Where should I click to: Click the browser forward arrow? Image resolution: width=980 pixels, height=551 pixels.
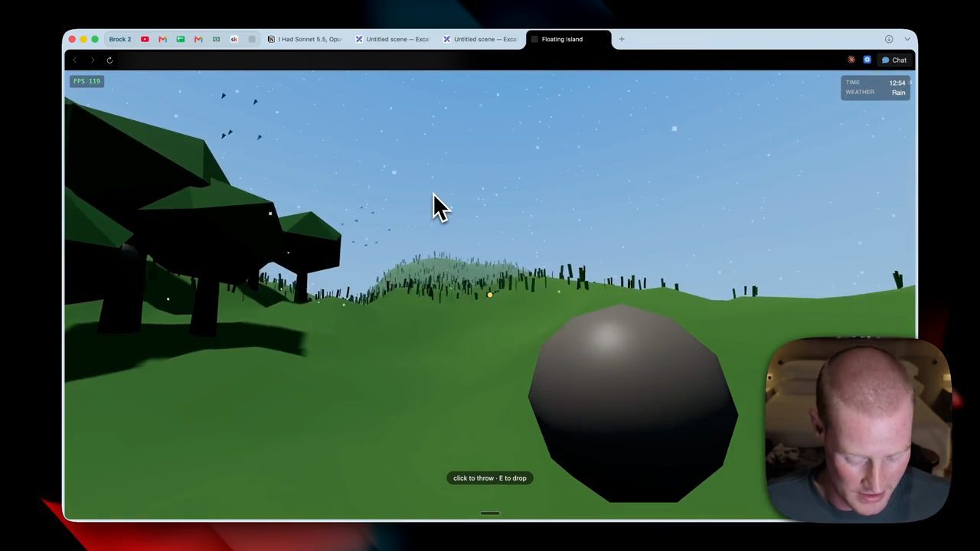[x=93, y=60]
